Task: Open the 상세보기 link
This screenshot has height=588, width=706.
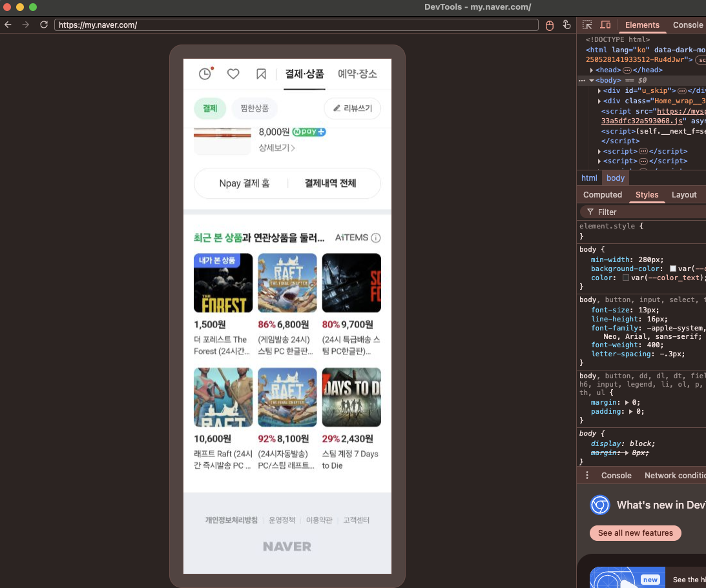Action: 277,148
